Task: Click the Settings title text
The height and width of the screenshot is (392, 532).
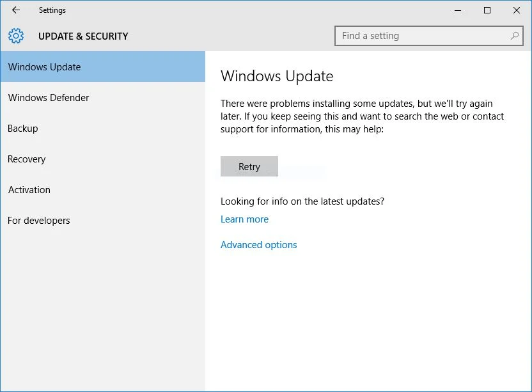Action: [x=52, y=10]
